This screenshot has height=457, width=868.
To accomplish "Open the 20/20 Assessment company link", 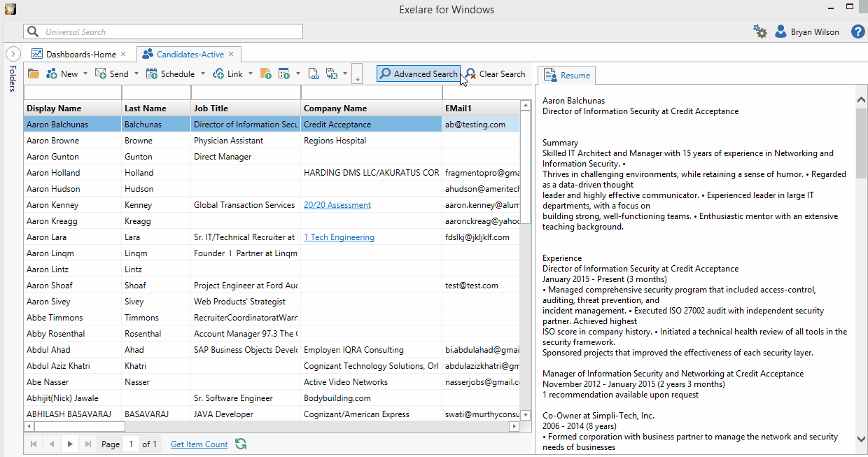I will tap(337, 205).
